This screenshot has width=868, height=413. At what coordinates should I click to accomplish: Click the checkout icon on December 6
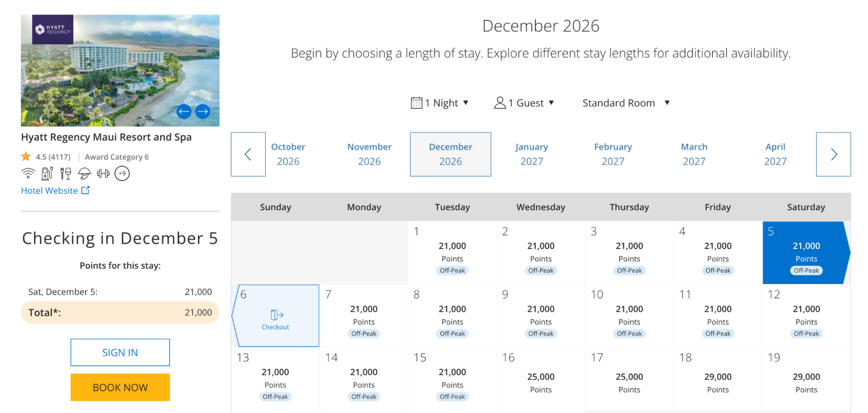tap(276, 315)
